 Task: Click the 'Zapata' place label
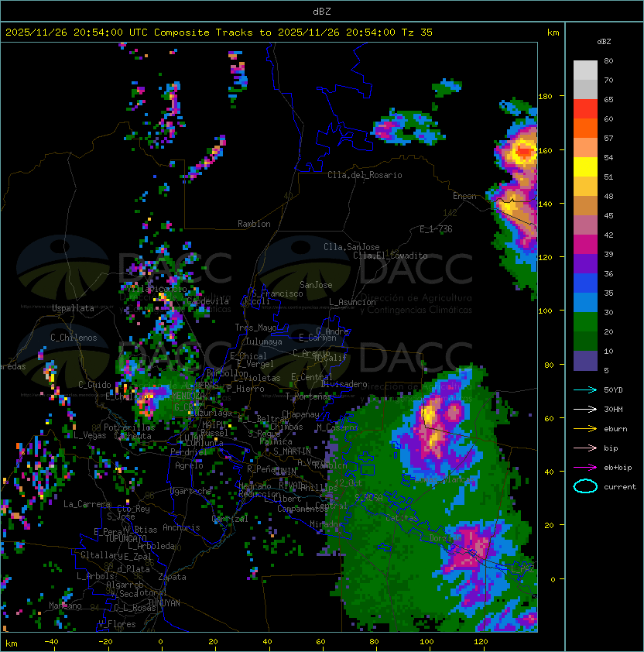click(172, 577)
